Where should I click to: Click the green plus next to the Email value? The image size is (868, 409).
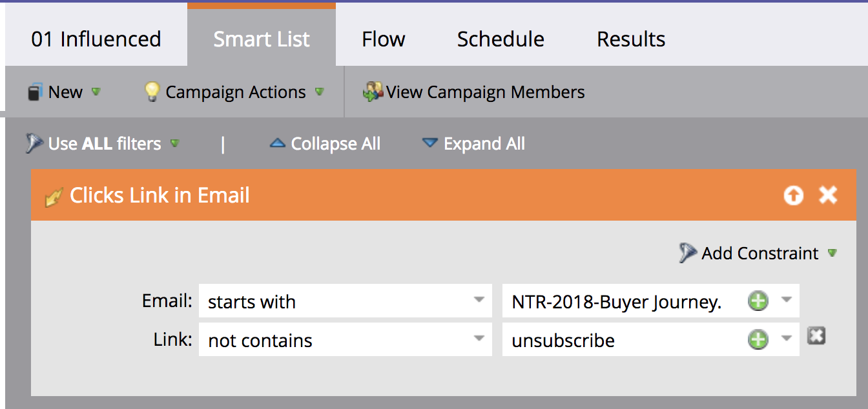[758, 301]
